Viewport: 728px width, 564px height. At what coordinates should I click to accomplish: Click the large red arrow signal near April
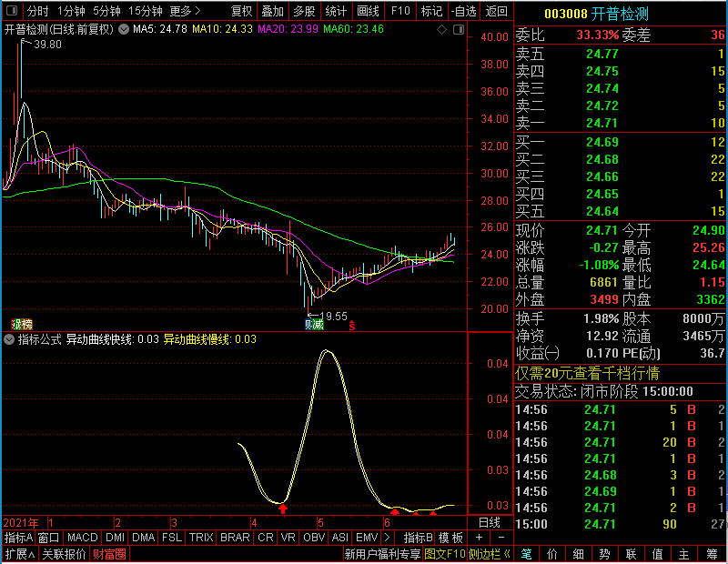[x=283, y=509]
